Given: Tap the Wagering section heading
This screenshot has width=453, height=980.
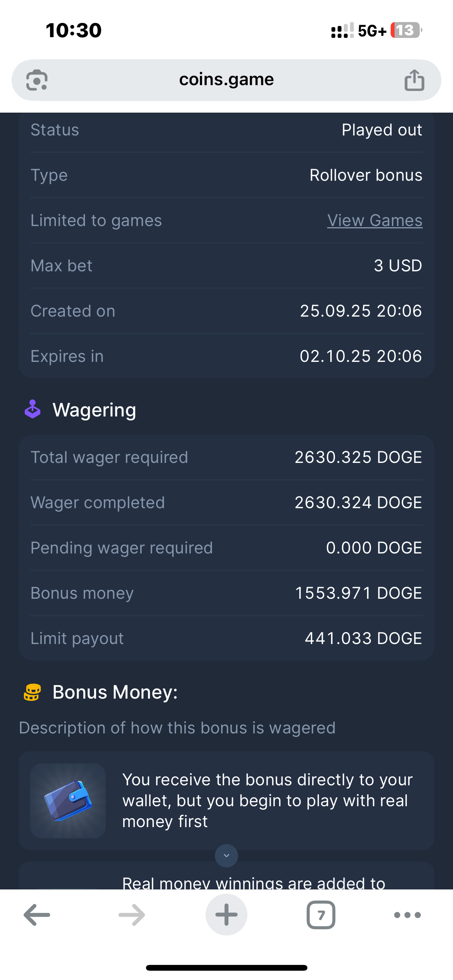Looking at the screenshot, I should [x=94, y=410].
